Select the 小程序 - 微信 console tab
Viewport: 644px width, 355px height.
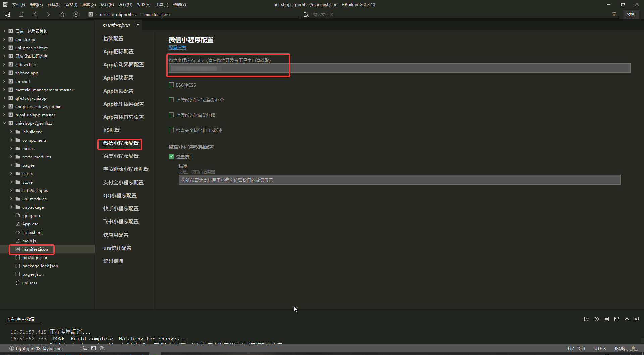coord(21,319)
